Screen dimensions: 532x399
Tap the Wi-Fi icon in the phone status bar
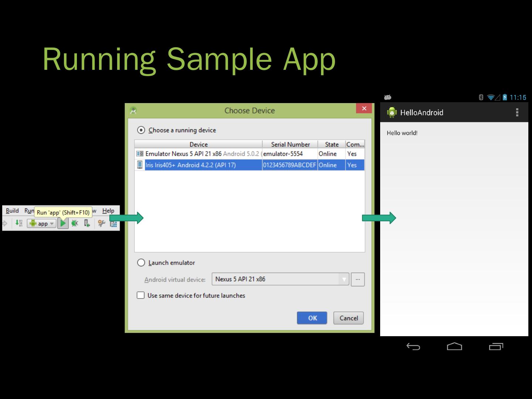click(491, 97)
